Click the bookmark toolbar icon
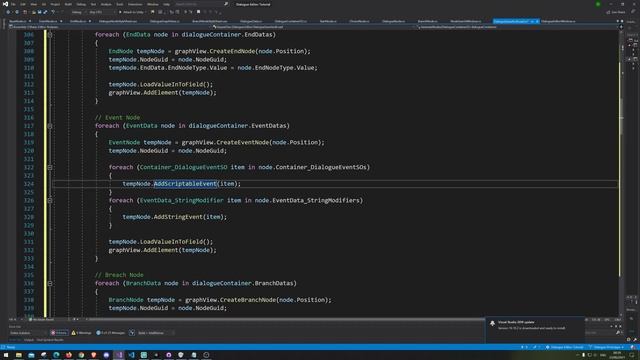 (x=153, y=12)
